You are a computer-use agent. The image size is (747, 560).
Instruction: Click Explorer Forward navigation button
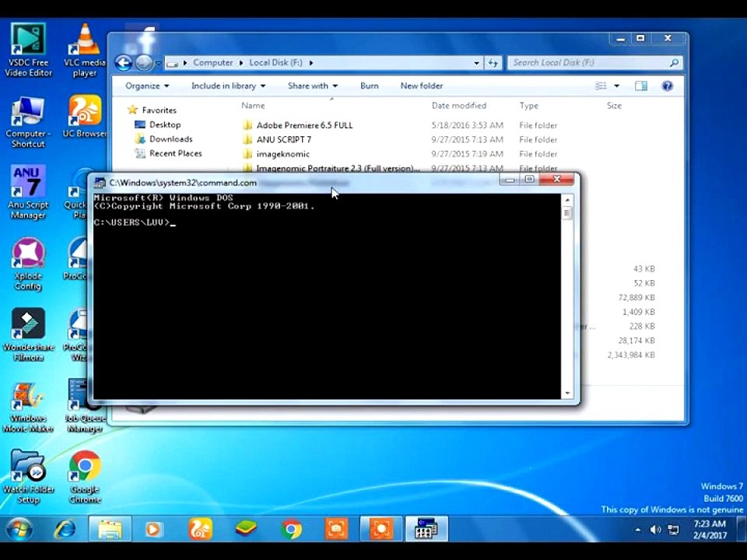(144, 63)
